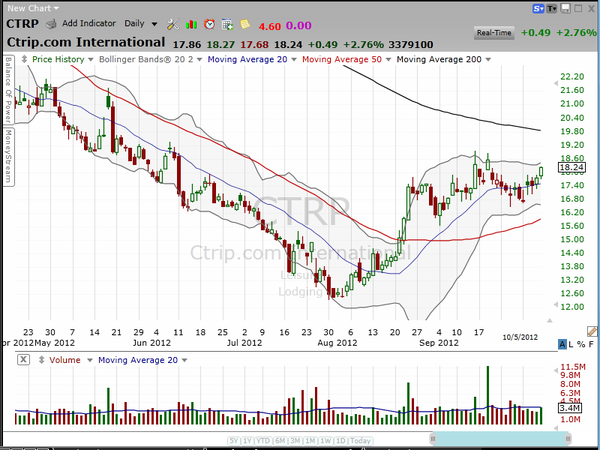The image size is (600, 450).
Task: Click the +2.76% change beside Real-Time
Action: [x=576, y=33]
